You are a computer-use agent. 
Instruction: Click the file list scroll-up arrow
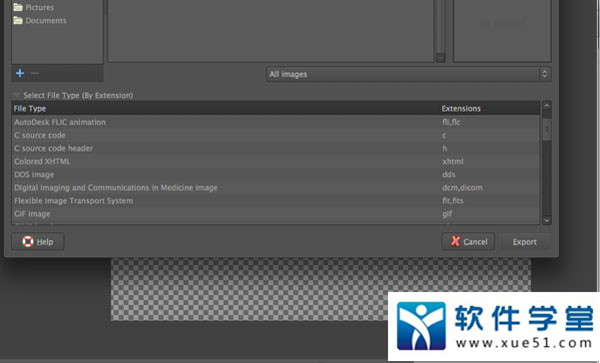546,106
